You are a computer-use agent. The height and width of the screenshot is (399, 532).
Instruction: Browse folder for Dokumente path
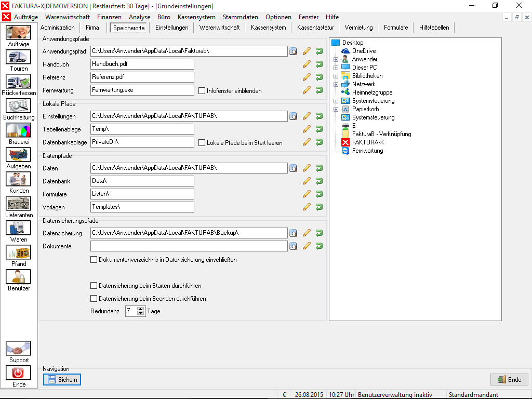pyautogui.click(x=294, y=246)
